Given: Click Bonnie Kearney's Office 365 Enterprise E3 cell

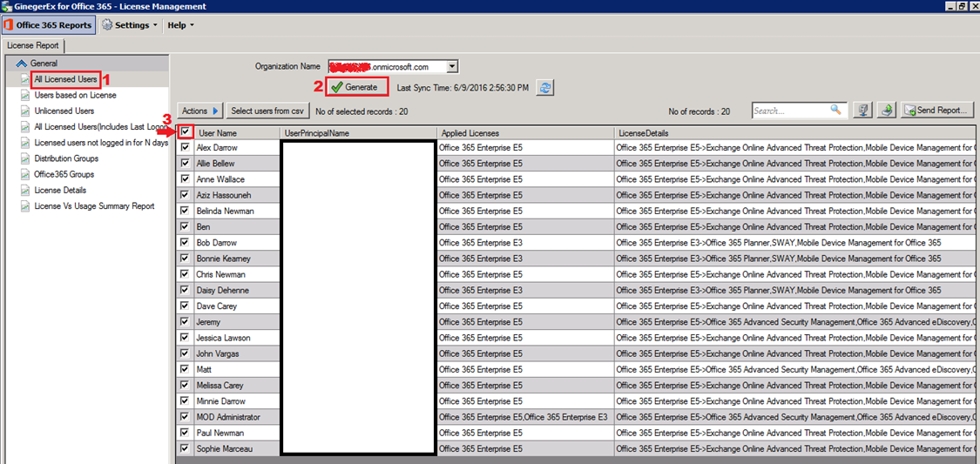Looking at the screenshot, I should (x=525, y=259).
